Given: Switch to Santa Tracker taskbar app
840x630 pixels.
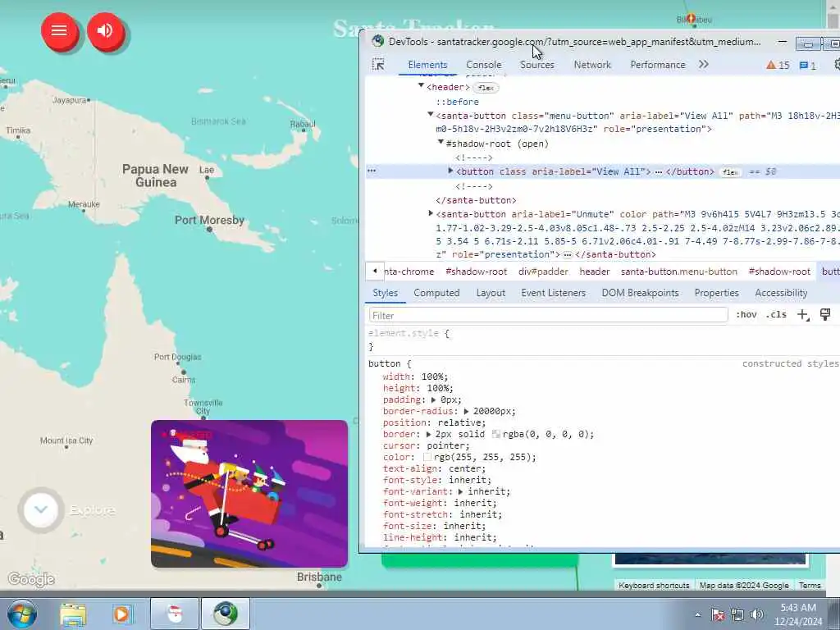Looking at the screenshot, I should [x=175, y=614].
